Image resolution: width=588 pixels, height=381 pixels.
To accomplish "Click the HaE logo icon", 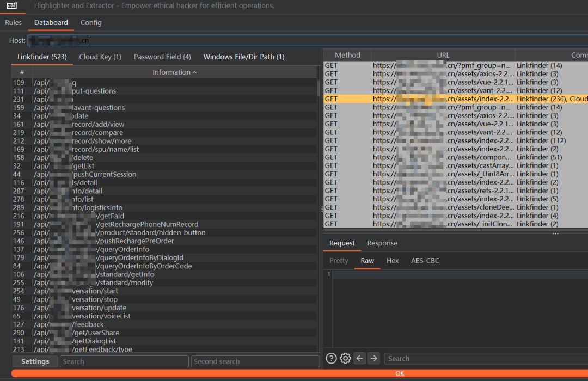I will [12, 5].
